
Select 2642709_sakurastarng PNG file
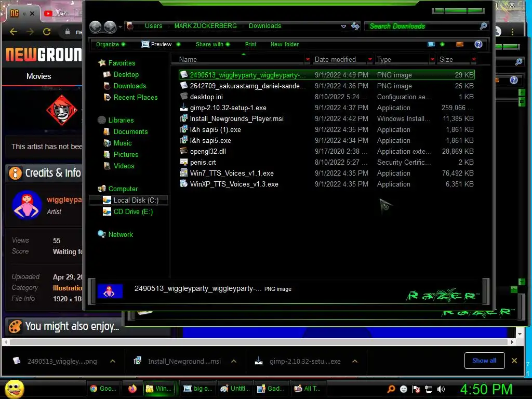(326, 86)
